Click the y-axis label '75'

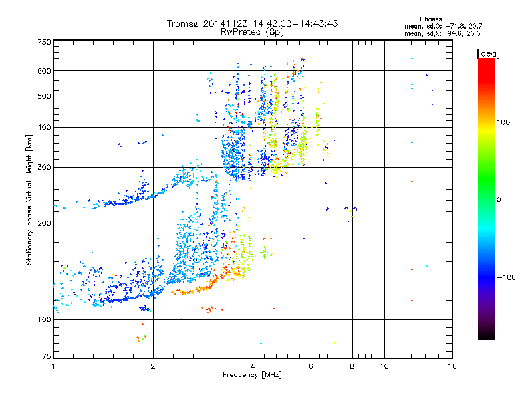pyautogui.click(x=47, y=356)
